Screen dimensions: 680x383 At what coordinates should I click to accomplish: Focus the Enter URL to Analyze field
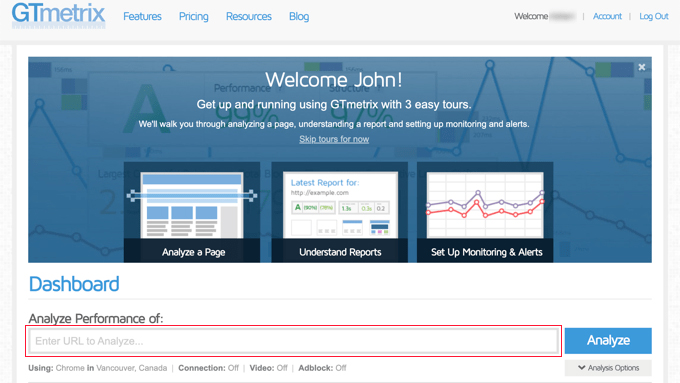294,341
